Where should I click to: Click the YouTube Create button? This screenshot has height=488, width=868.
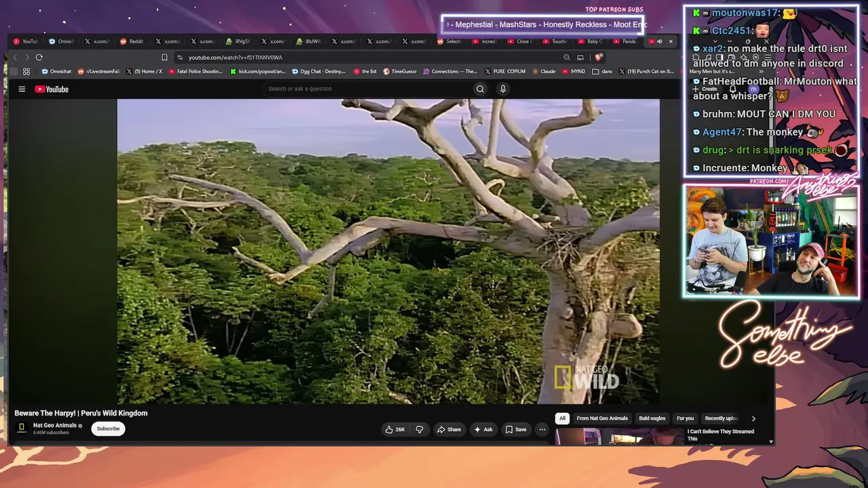[x=705, y=89]
